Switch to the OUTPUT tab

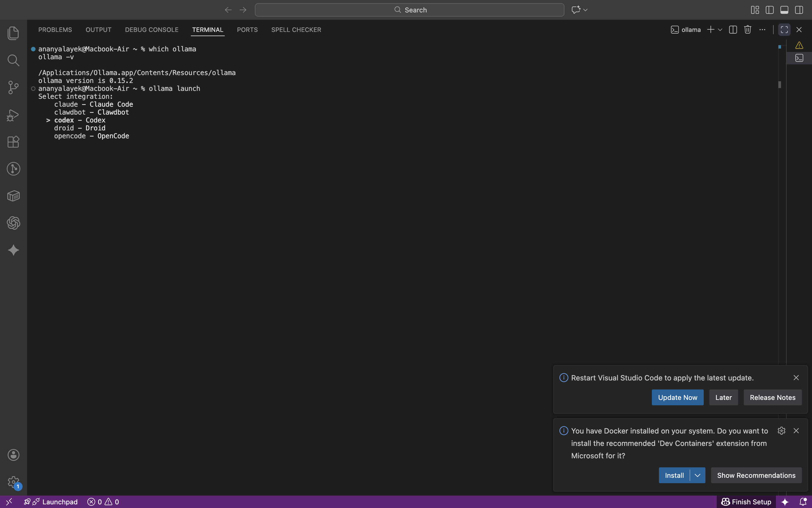(x=98, y=30)
